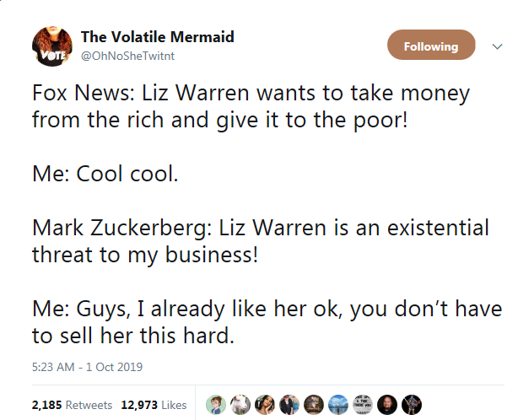View the 2,185 Retweets list
This screenshot has height=420, width=518.
click(72, 406)
